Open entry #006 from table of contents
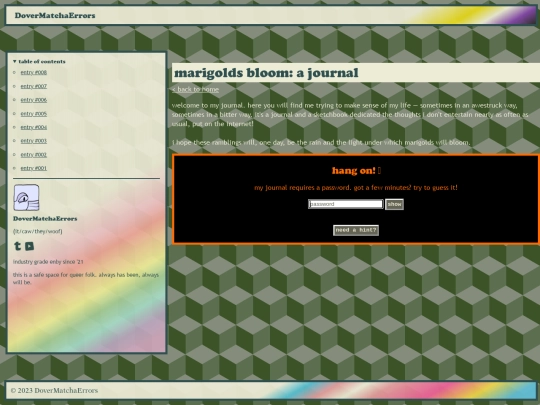540x405 pixels. click(x=33, y=100)
